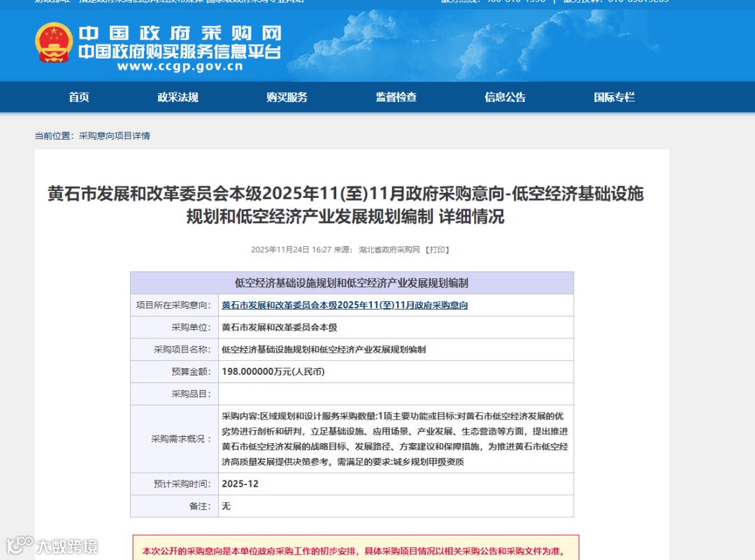Click the value 黄石市发展和改革委员会本级

pyautogui.click(x=279, y=327)
